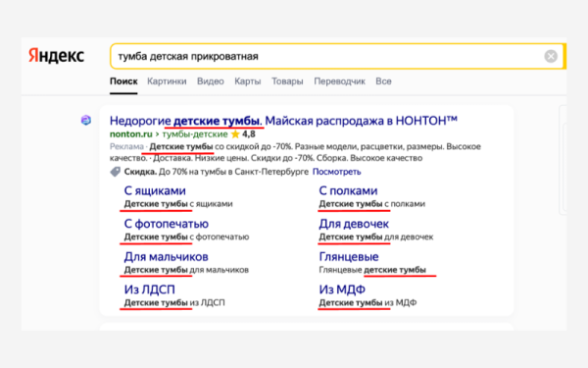The image size is (588, 368).
Task: Expand the Все services menu
Action: click(x=383, y=81)
